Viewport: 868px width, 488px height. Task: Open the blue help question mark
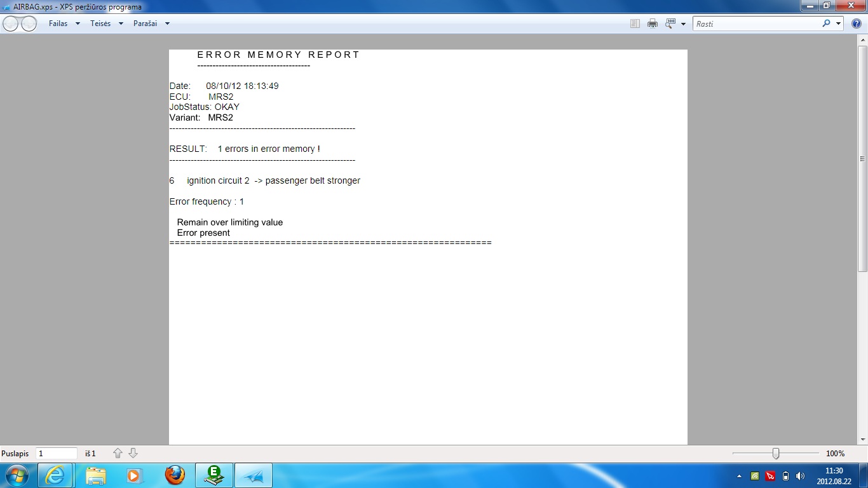point(856,24)
